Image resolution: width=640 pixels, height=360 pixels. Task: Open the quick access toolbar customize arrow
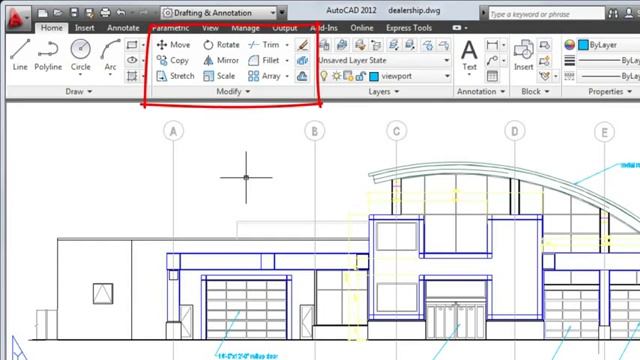pyautogui.click(x=282, y=13)
